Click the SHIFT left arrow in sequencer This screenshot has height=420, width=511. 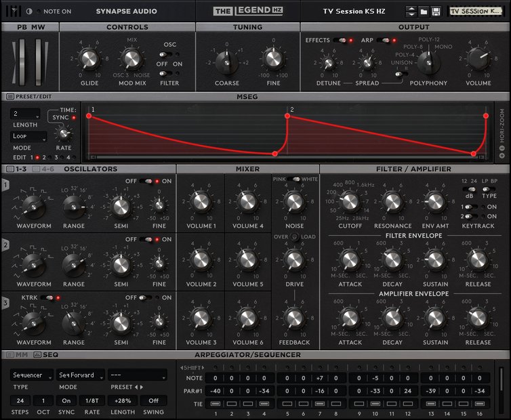[x=182, y=368]
